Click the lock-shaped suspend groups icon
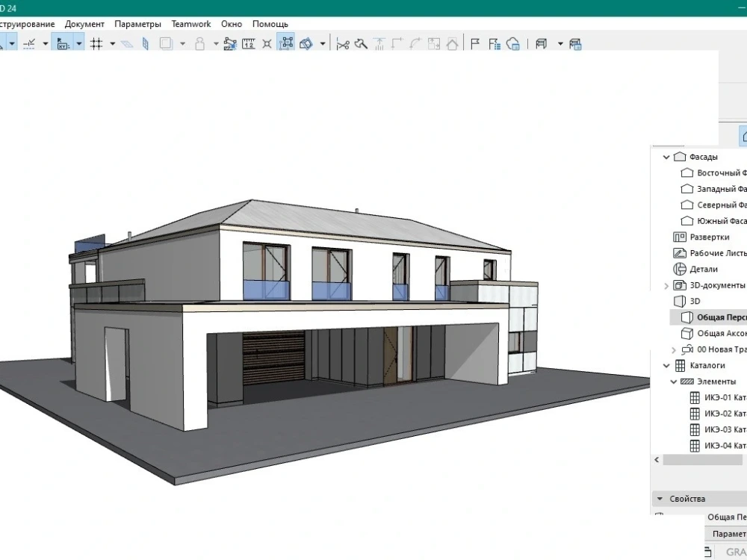 pyautogui.click(x=200, y=44)
